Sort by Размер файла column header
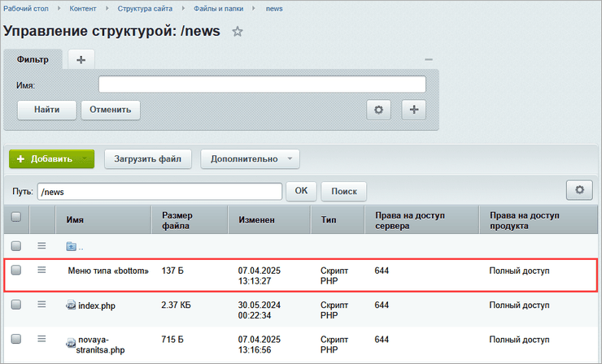The height and width of the screenshot is (364, 602). pyautogui.click(x=177, y=220)
